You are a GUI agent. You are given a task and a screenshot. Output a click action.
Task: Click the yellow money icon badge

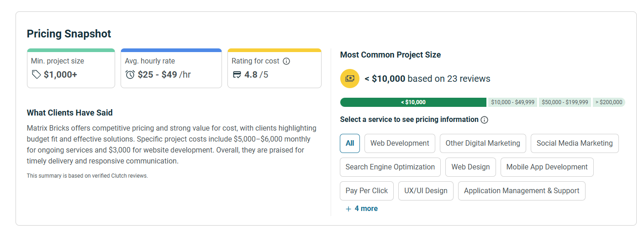(x=350, y=79)
